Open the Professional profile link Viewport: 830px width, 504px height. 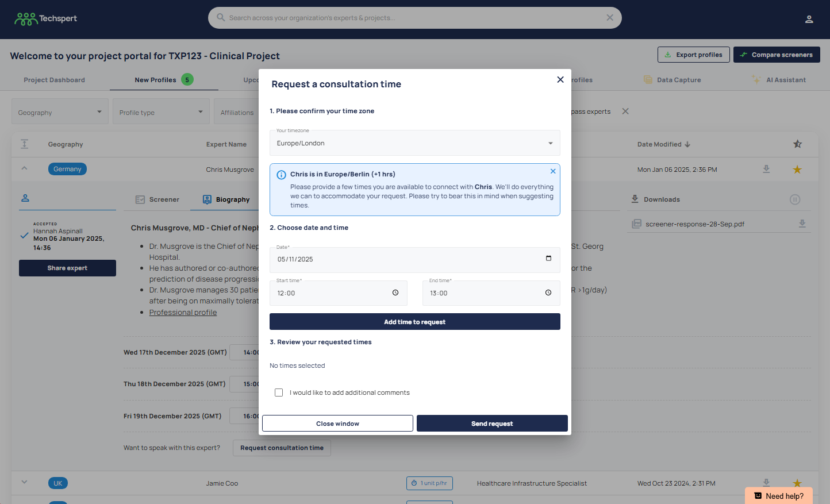point(183,313)
